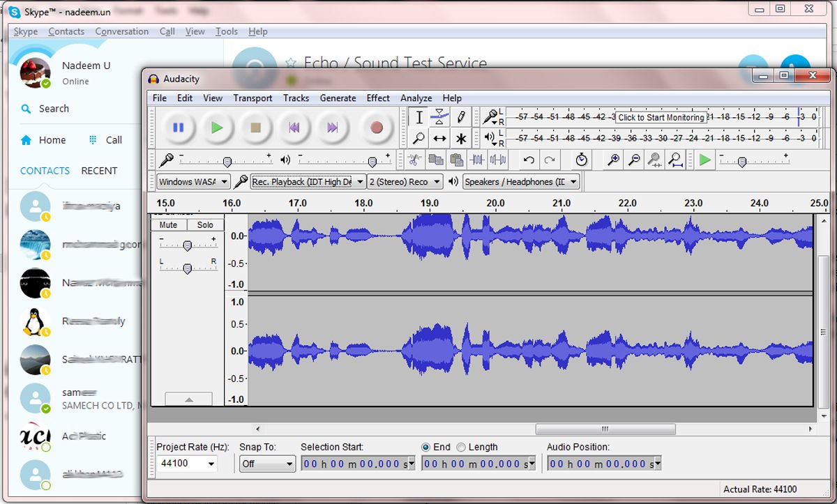Click the track gain slider
The height and width of the screenshot is (504, 837).
pos(187,245)
